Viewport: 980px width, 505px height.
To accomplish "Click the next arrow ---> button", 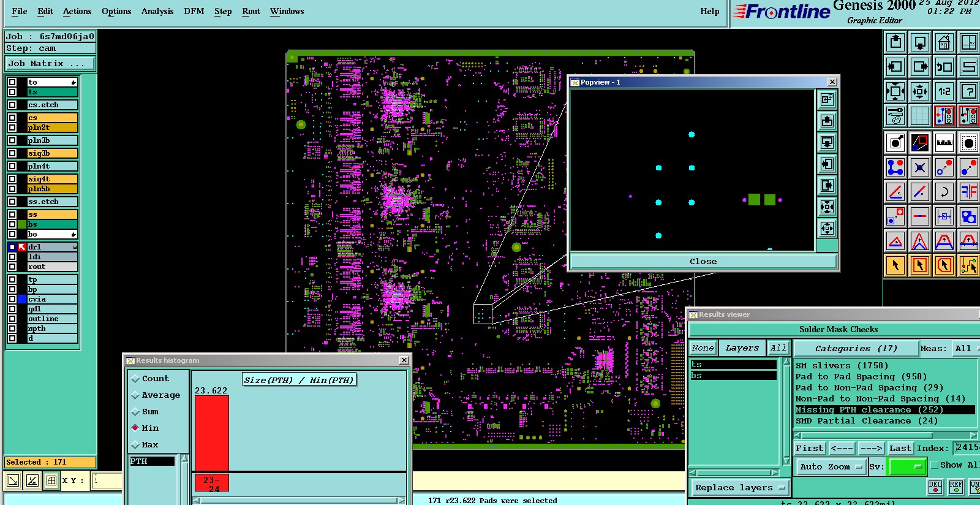I will tap(871, 449).
